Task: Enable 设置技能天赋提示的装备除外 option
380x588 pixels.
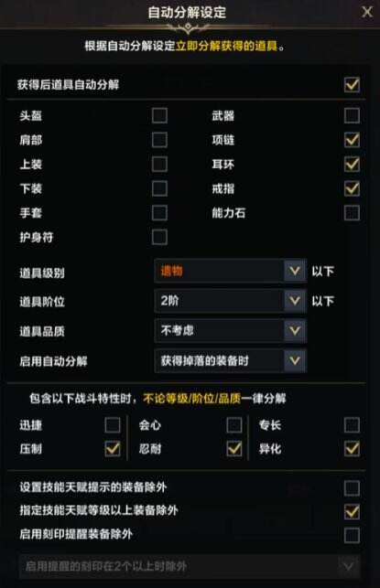Action: pyautogui.click(x=352, y=488)
